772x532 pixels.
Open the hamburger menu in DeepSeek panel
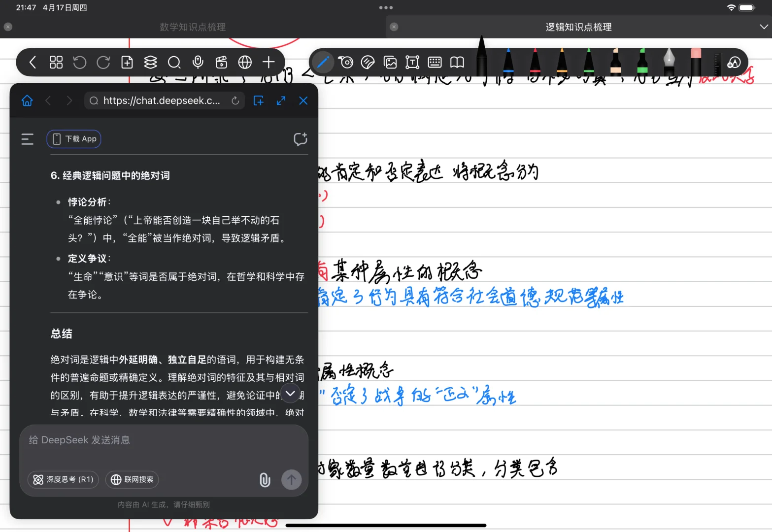pyautogui.click(x=27, y=139)
